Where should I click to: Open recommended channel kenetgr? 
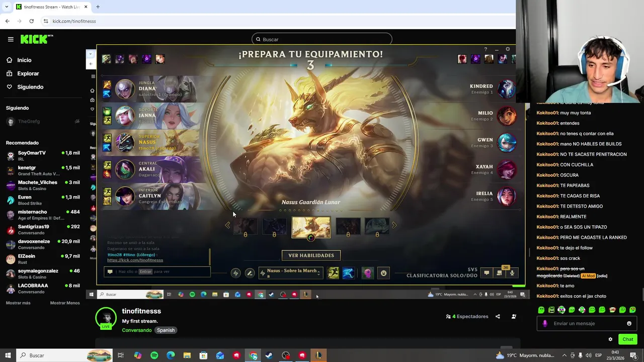[43, 170]
